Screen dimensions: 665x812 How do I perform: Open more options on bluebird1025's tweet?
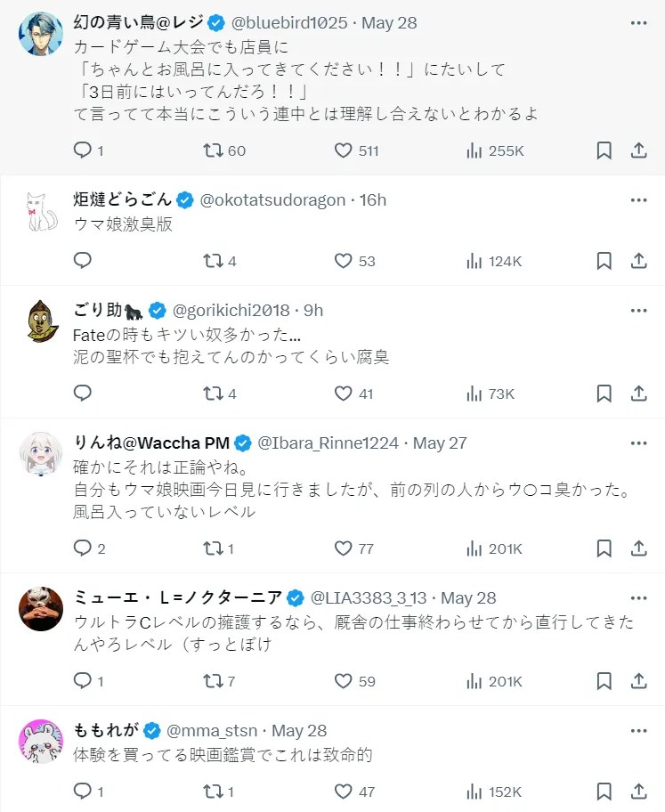[638, 22]
